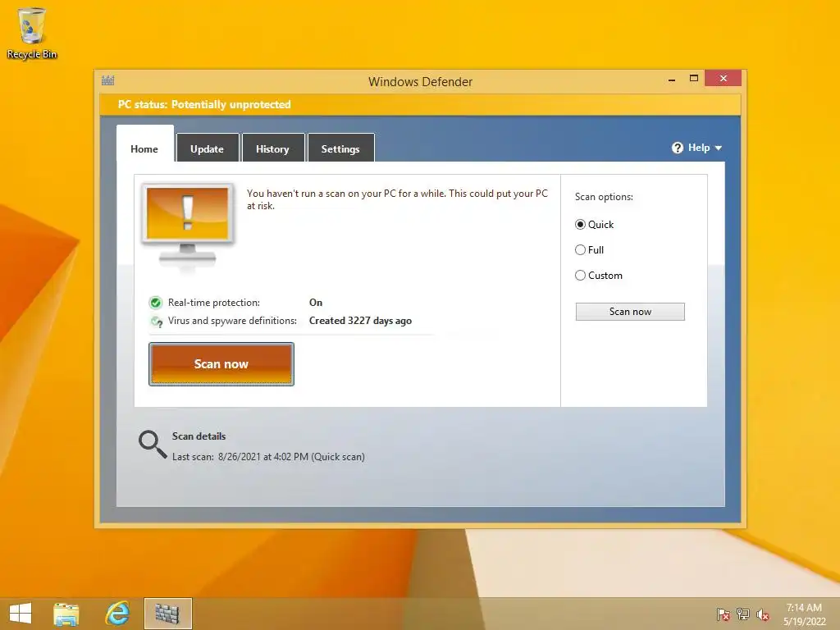Click the help question mark icon
Screen dimensions: 840x630
677,148
